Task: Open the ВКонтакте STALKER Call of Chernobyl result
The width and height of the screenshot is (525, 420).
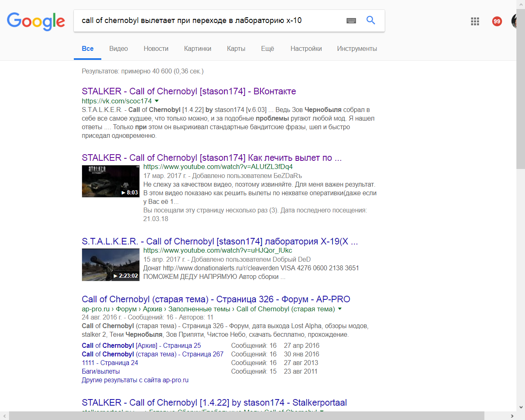Action: 189,91
